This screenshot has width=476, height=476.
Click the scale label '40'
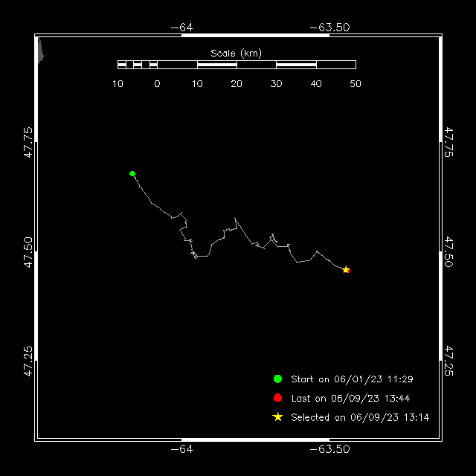pos(316,84)
